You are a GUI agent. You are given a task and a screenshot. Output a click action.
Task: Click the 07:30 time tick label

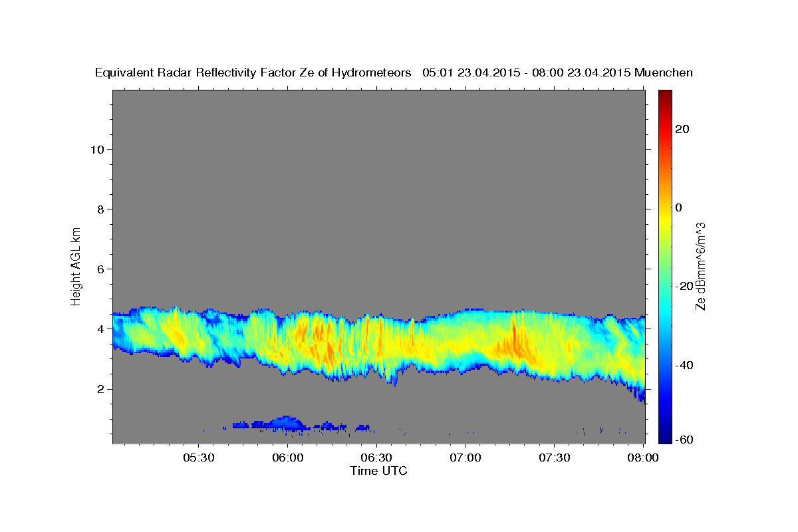pos(554,458)
